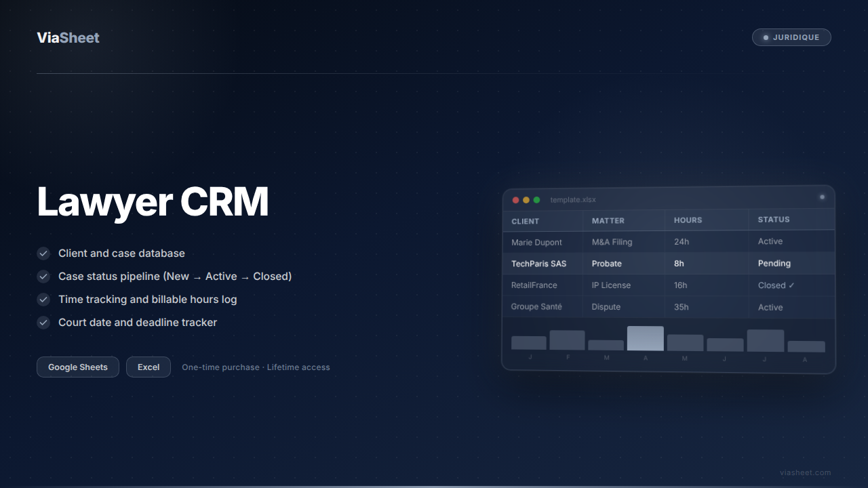
Task: Click One-time purchase · Lifetime access text
Action: [x=256, y=367]
